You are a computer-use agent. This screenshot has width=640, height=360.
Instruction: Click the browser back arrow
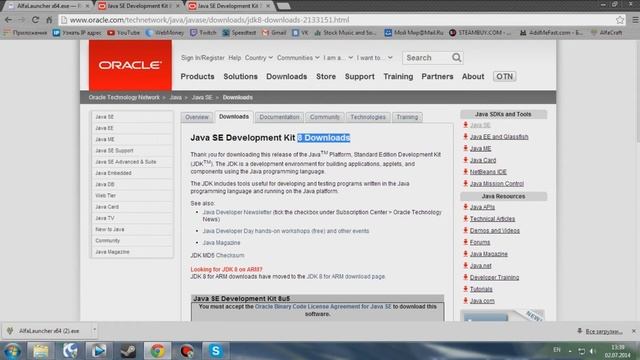point(8,20)
